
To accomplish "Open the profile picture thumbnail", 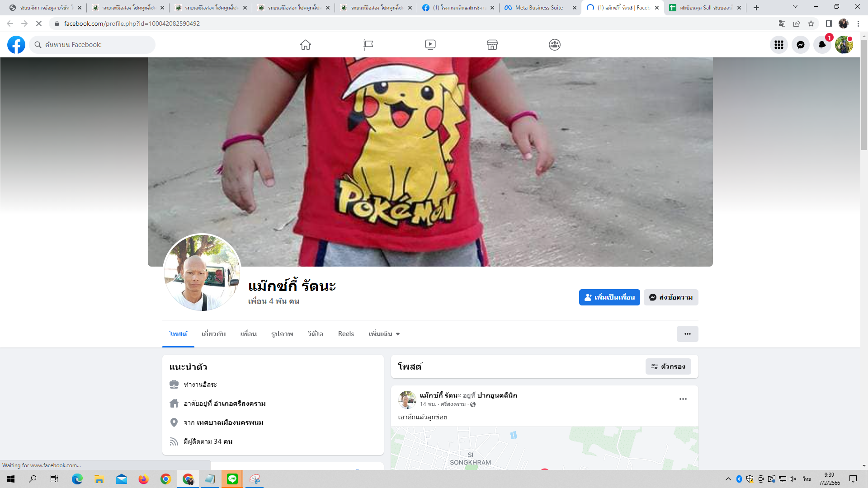I will (202, 272).
